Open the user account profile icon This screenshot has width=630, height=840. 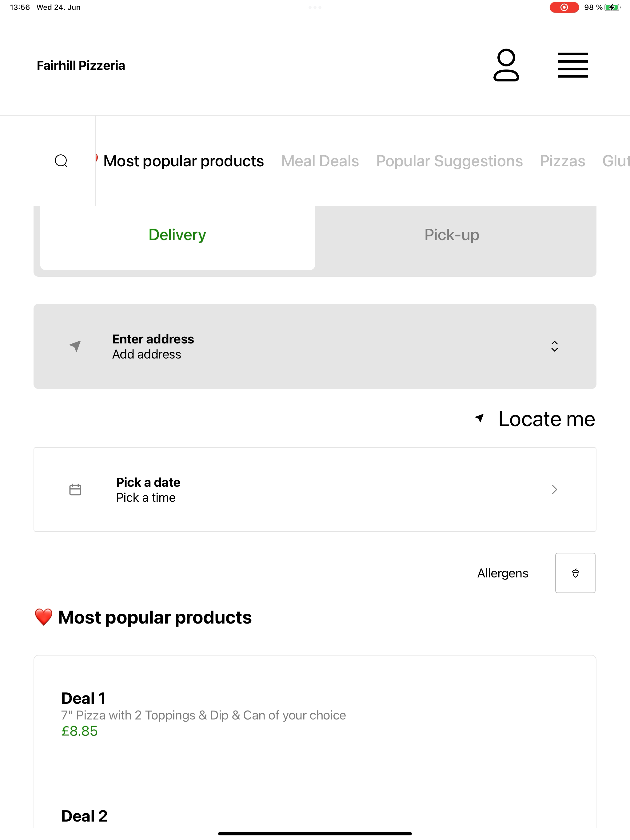tap(506, 65)
